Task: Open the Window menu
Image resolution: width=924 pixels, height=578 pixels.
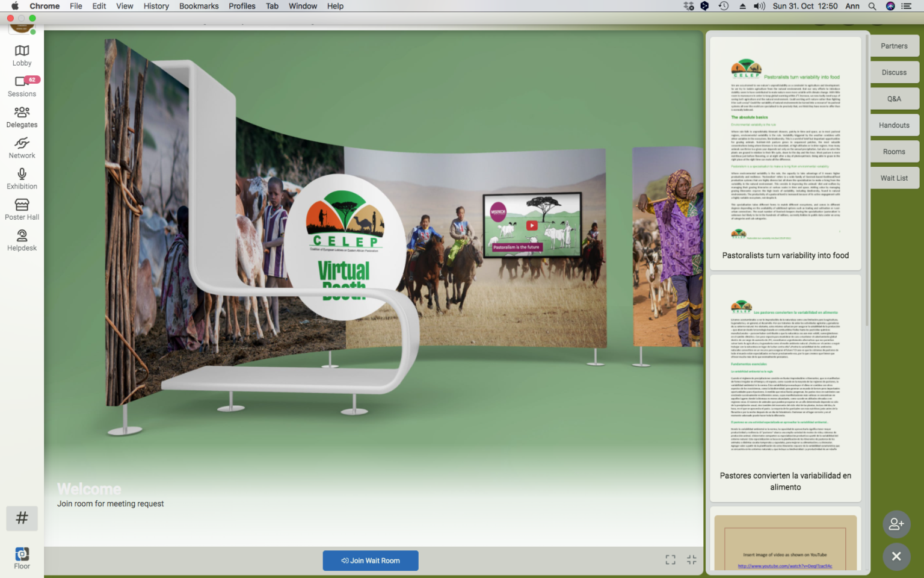Action: coord(303,6)
